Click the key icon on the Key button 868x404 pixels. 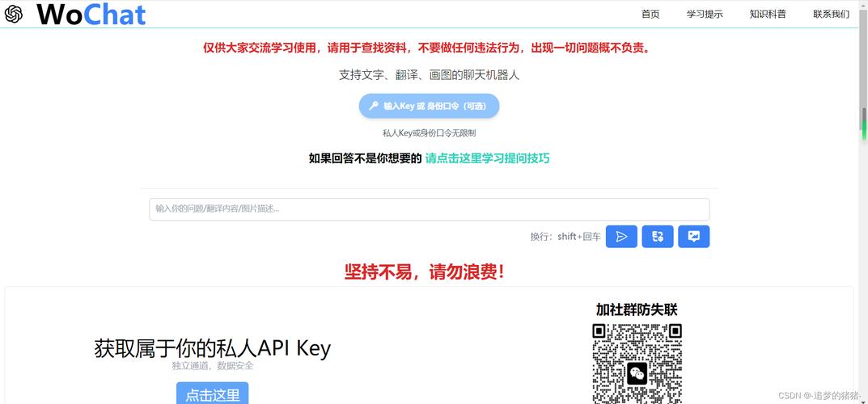pyautogui.click(x=374, y=106)
